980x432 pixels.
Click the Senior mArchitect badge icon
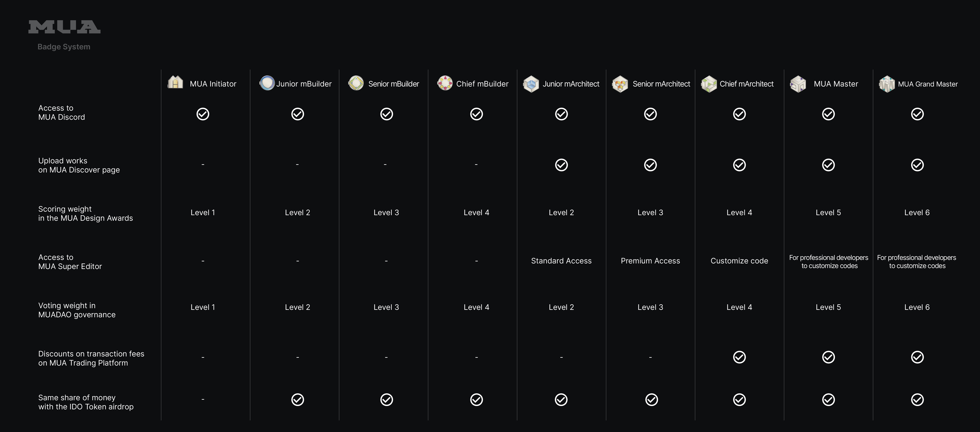tap(620, 84)
